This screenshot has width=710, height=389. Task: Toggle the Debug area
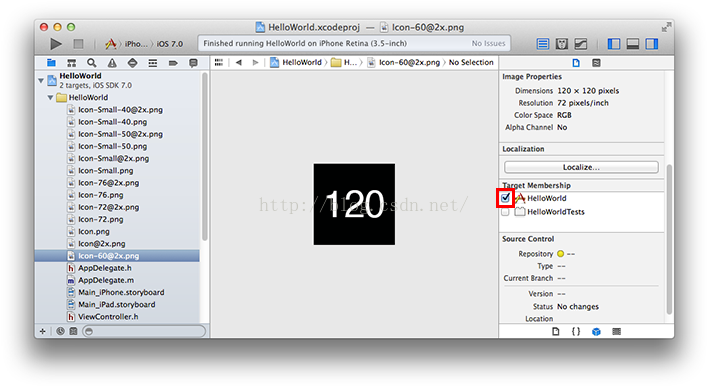click(x=633, y=43)
